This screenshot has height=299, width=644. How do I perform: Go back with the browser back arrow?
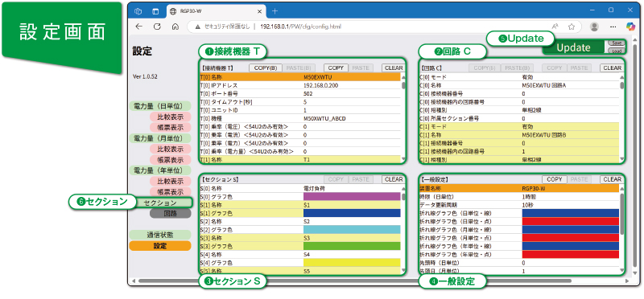(x=138, y=27)
